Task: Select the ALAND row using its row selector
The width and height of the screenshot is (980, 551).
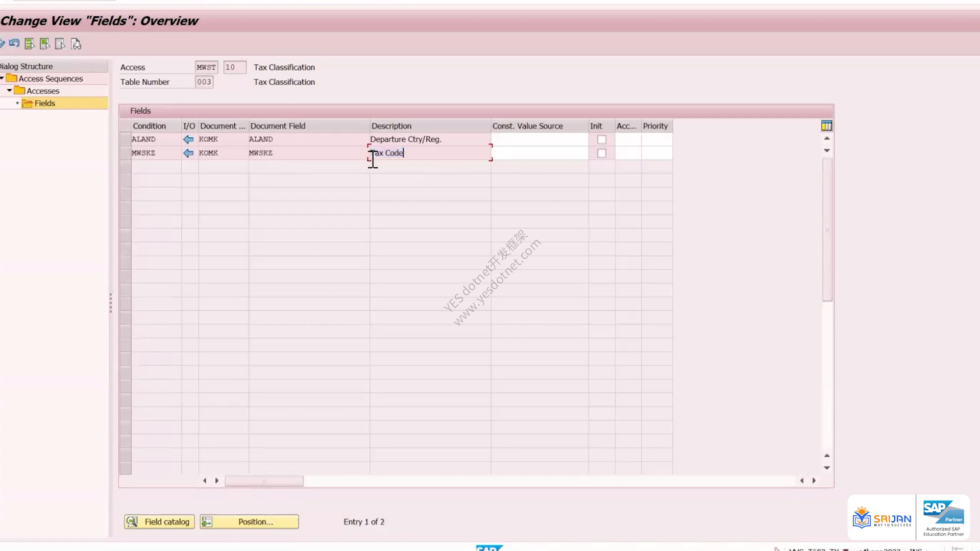Action: pos(125,139)
